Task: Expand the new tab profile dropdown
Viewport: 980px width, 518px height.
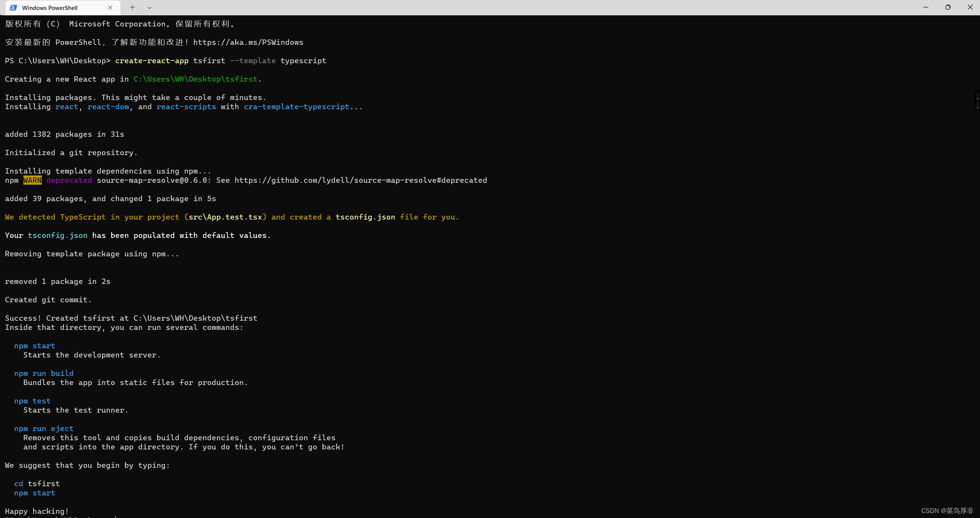Action: pos(149,8)
